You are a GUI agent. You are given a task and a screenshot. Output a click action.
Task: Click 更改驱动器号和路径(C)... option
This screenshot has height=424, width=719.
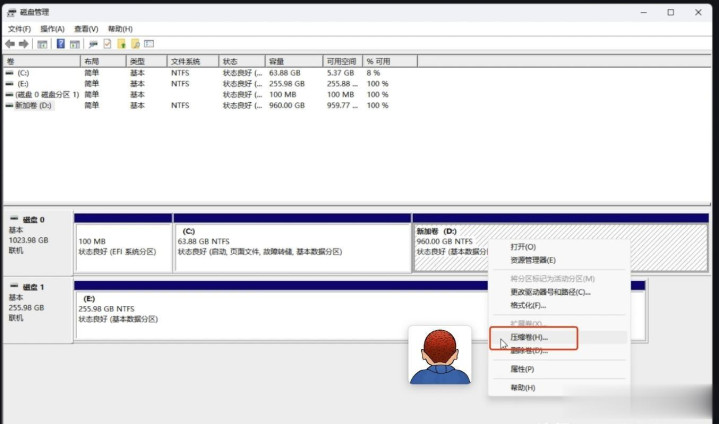(551, 292)
